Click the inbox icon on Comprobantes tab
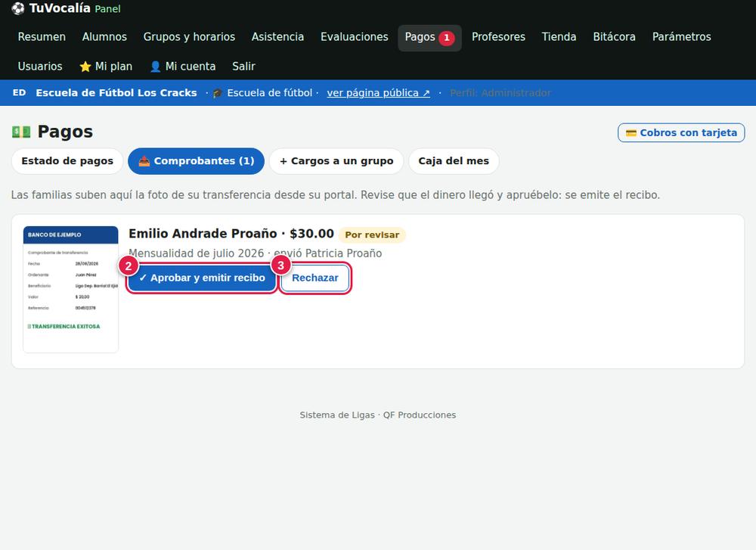The height and width of the screenshot is (550, 756). point(144,161)
